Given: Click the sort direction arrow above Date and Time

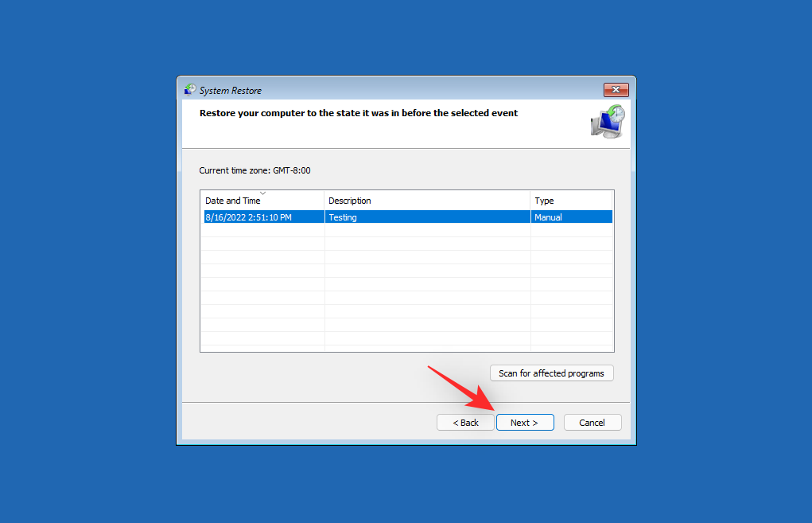Looking at the screenshot, I should click(x=262, y=193).
